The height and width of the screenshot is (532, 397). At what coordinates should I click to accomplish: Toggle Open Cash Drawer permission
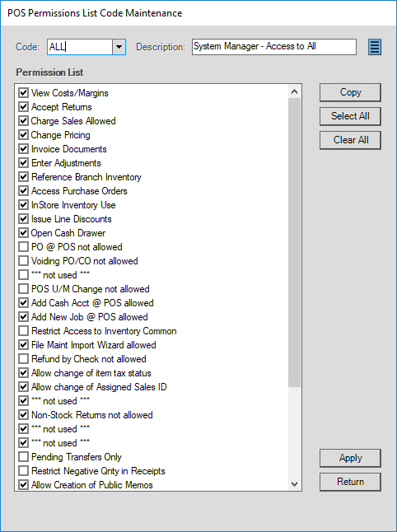[x=23, y=233]
